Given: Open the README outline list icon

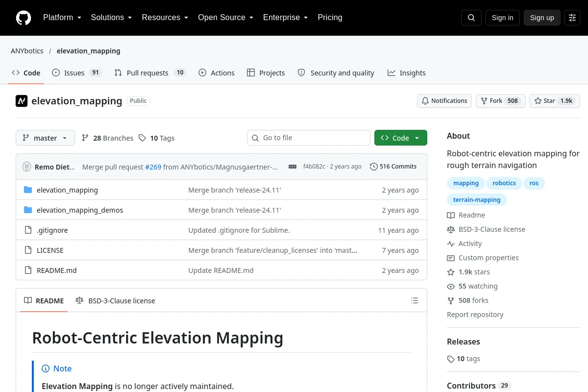Looking at the screenshot, I should tap(415, 300).
